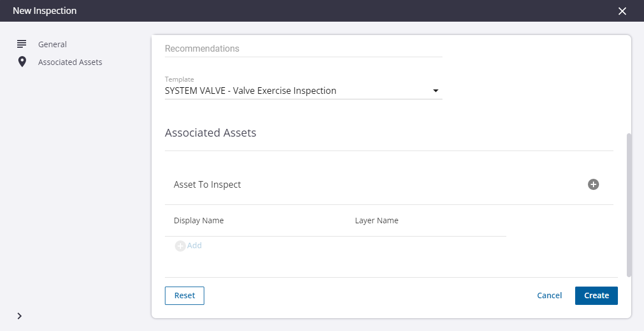This screenshot has height=331, width=644.
Task: Cancel the new inspection
Action: click(x=549, y=295)
